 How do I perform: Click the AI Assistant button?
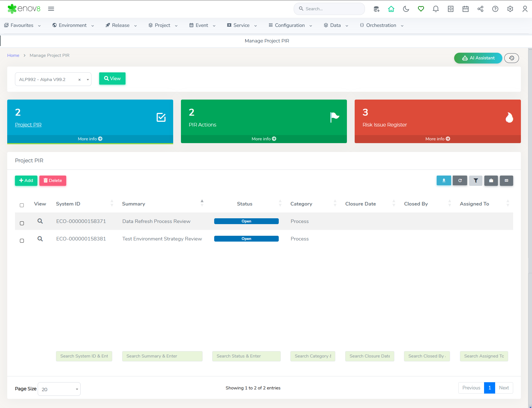coord(478,58)
